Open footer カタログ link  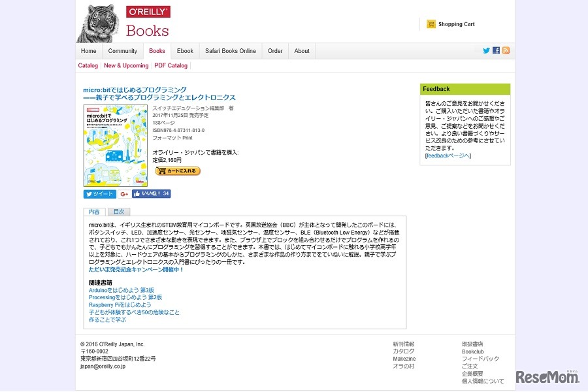tap(404, 351)
